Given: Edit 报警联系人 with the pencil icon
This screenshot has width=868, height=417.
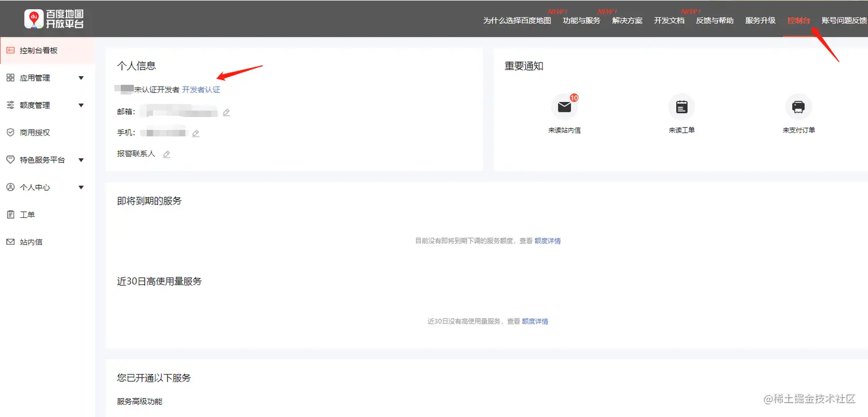Looking at the screenshot, I should click(166, 154).
